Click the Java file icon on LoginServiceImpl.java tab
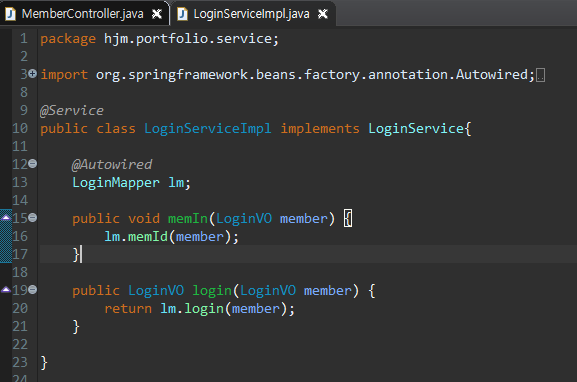577x382 pixels. pyautogui.click(x=182, y=14)
